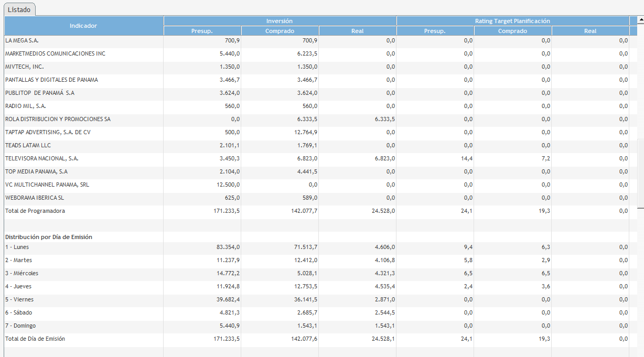Screen dimensions: 644x357
Task: Click Comprado header under Inversión
Action: click(280, 31)
